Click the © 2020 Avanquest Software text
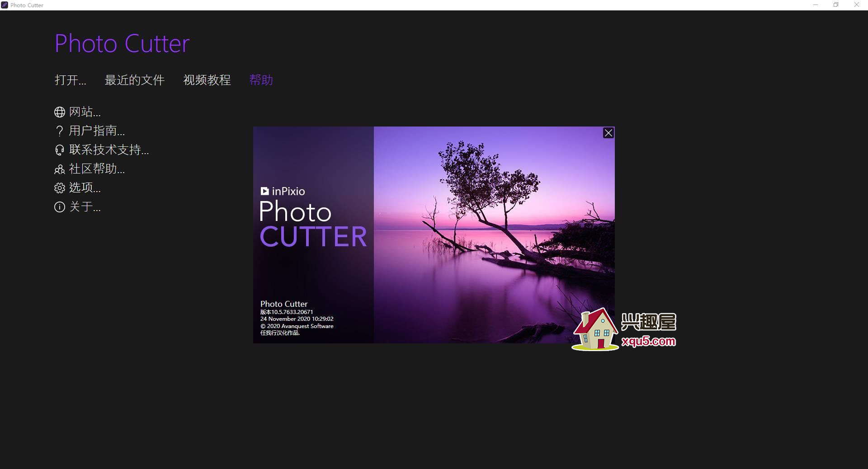Viewport: 868px width, 469px height. [x=297, y=326]
